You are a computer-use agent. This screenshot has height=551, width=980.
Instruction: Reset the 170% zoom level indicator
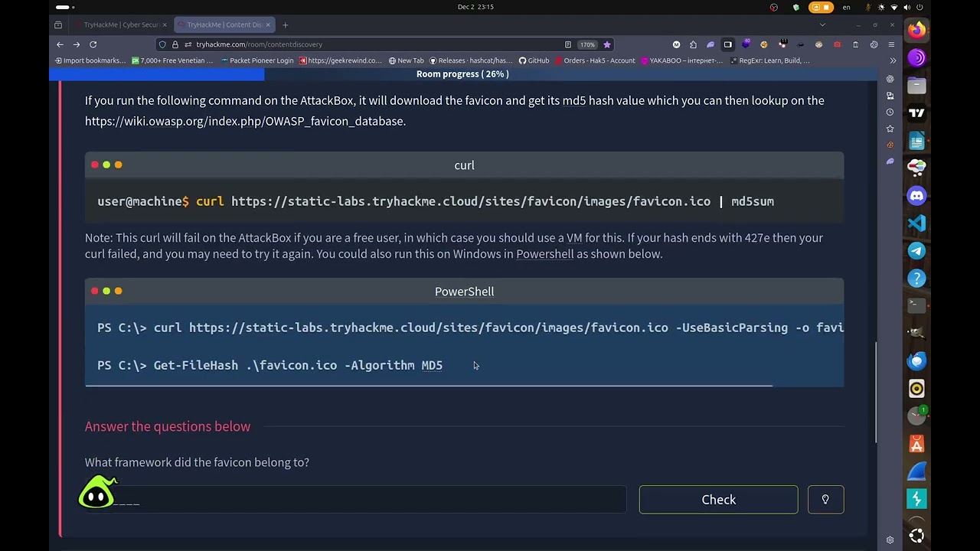coord(586,44)
